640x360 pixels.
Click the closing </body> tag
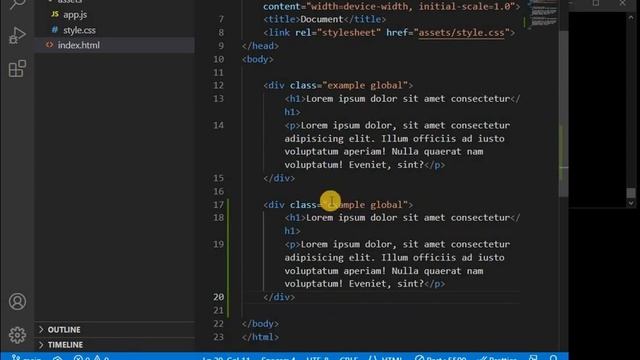(260, 324)
